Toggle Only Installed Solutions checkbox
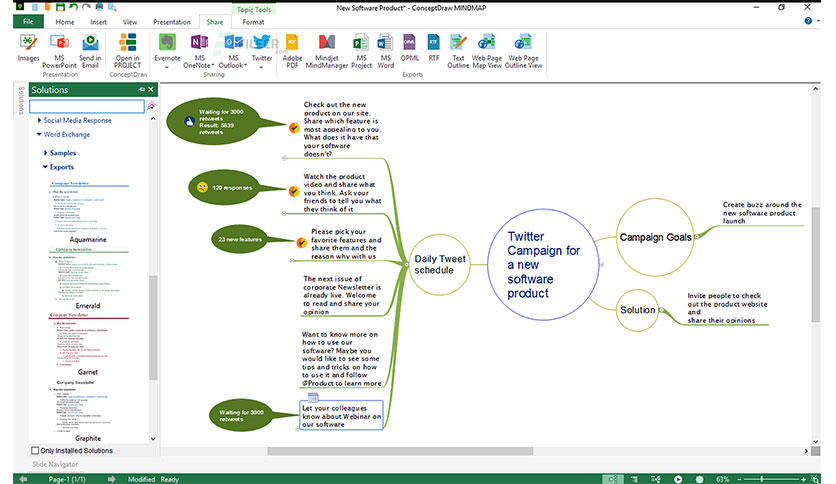 click(x=35, y=450)
